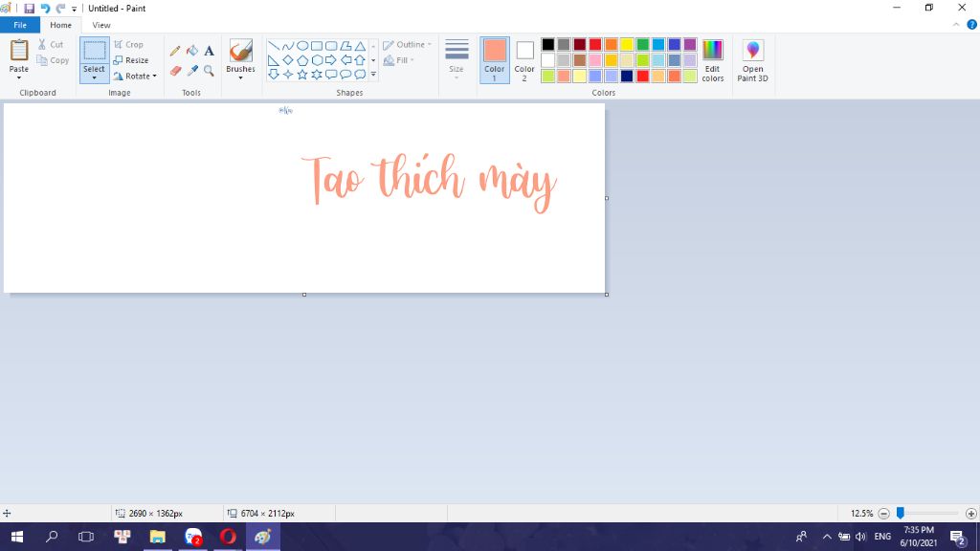Choose the Five-point star shape

pyautogui.click(x=302, y=75)
